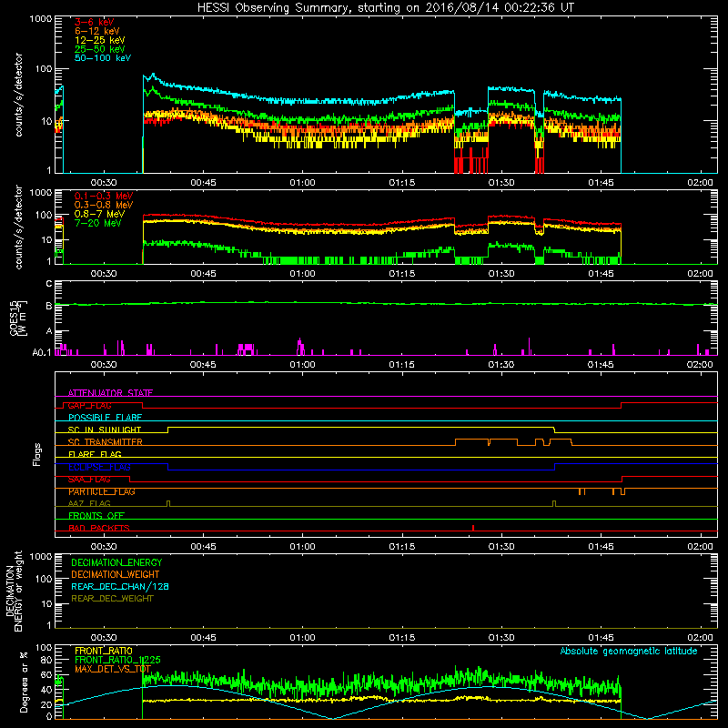Select the DECIMATION_ENERGY legend label

tap(116, 562)
